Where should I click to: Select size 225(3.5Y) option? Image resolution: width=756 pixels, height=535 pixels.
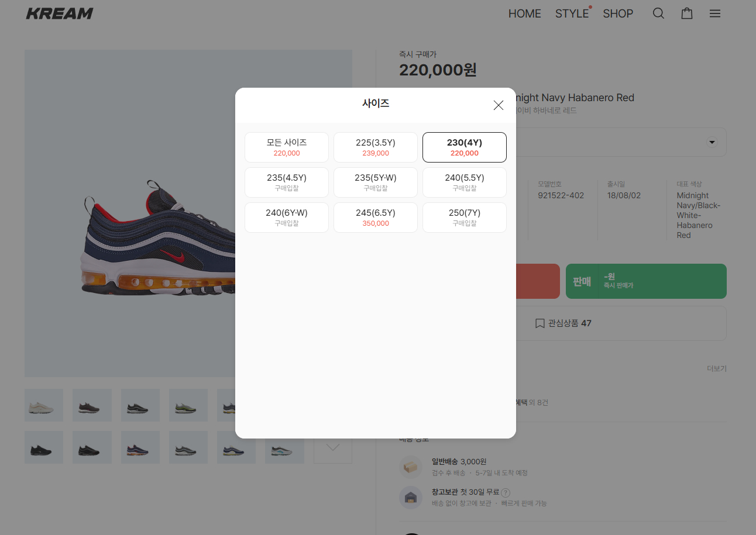(375, 147)
